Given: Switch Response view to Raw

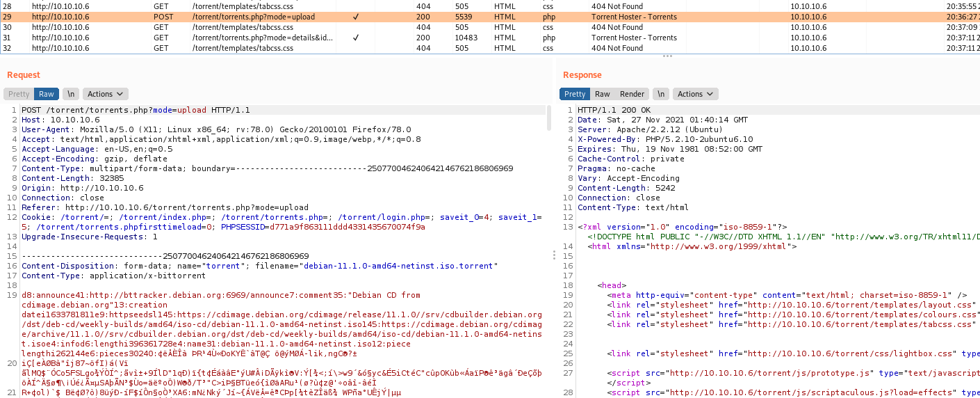Looking at the screenshot, I should pyautogui.click(x=603, y=94).
